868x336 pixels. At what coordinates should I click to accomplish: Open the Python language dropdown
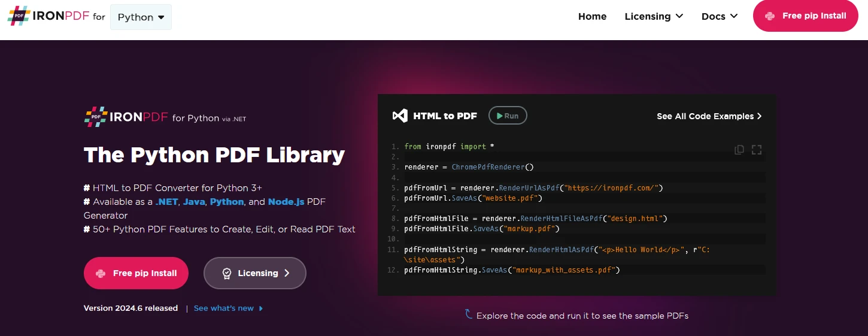click(x=141, y=17)
